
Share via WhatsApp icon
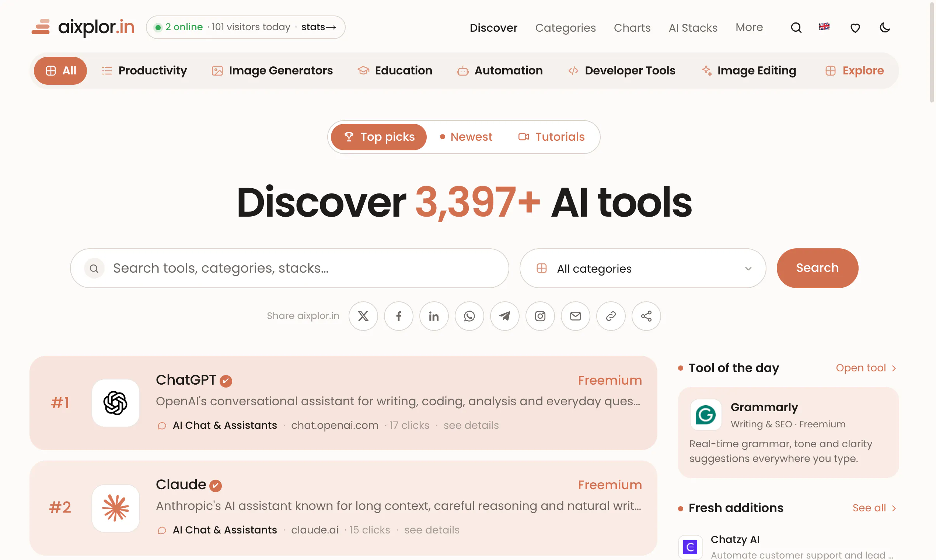pos(469,316)
